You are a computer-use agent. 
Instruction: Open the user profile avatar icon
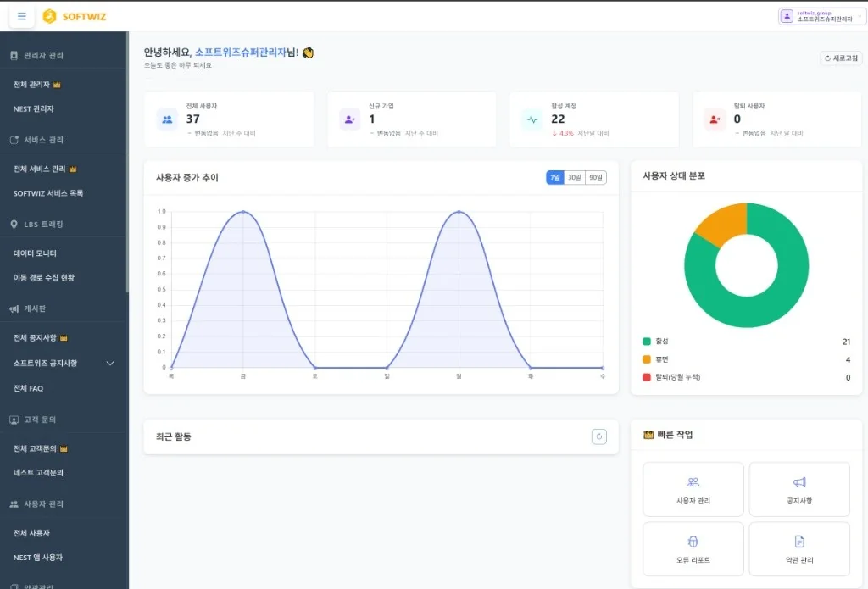click(787, 17)
